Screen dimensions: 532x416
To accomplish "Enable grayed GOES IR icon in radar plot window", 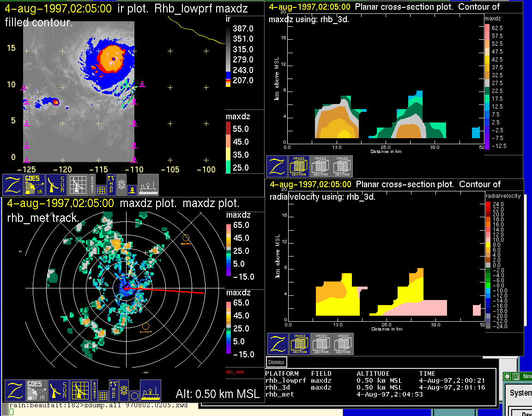I will tap(36, 391).
